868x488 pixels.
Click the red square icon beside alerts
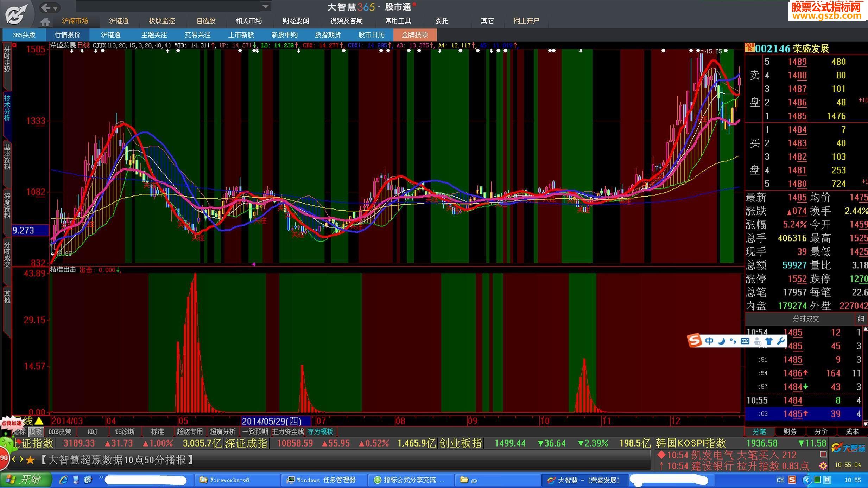(823, 454)
